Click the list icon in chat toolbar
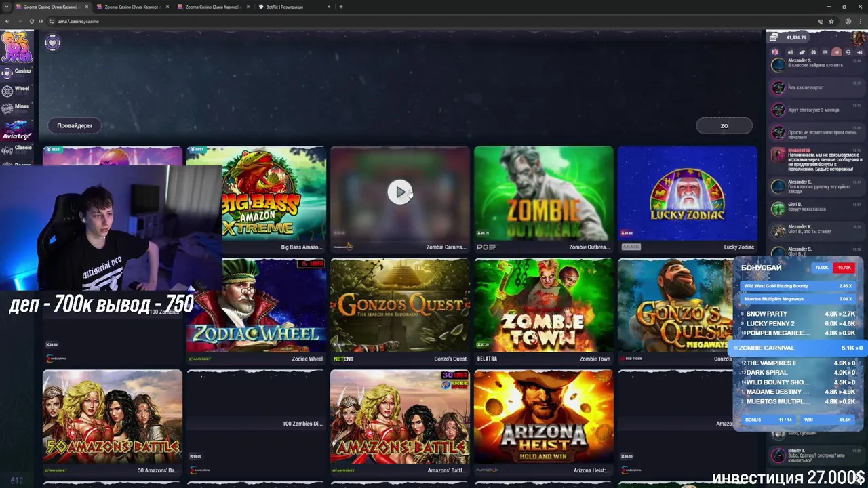This screenshot has height=488, width=868. tap(825, 52)
